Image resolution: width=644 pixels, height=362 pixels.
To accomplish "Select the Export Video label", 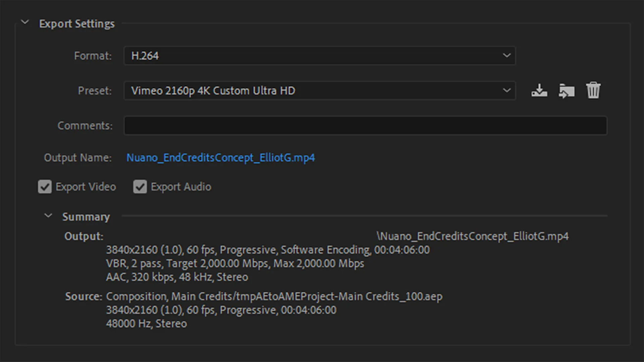I will click(x=86, y=187).
